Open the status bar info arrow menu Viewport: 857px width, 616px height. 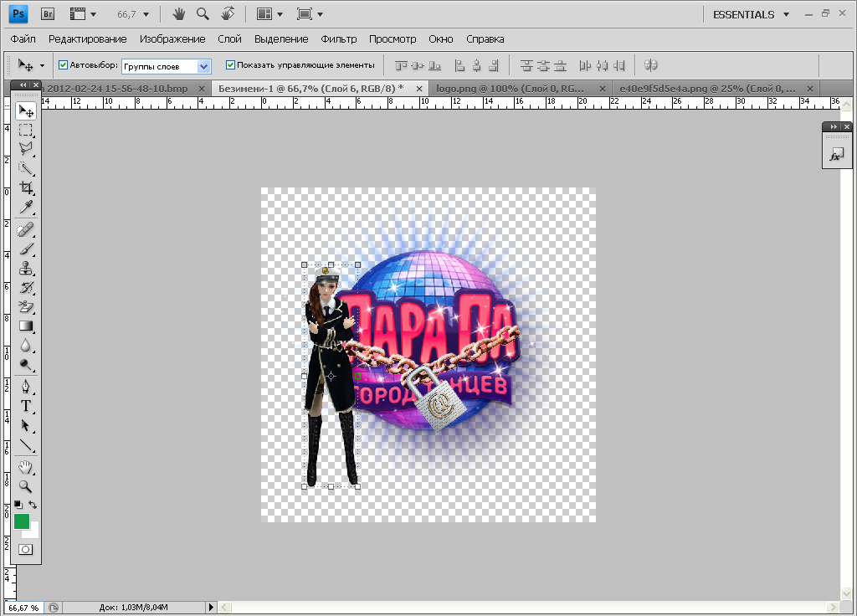[211, 607]
